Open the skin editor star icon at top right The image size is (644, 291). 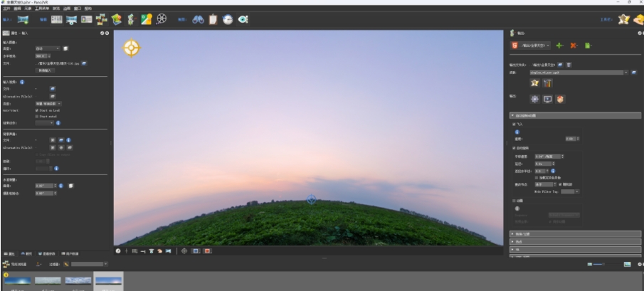[x=623, y=19]
